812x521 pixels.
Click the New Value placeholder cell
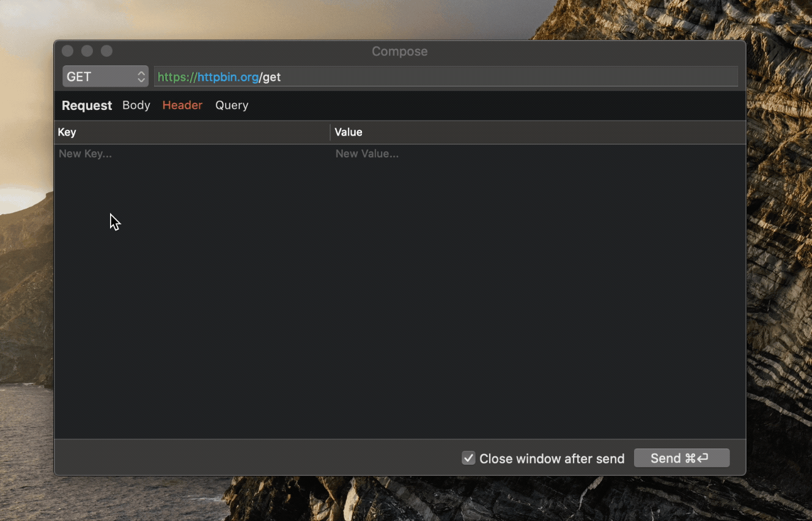pos(539,154)
